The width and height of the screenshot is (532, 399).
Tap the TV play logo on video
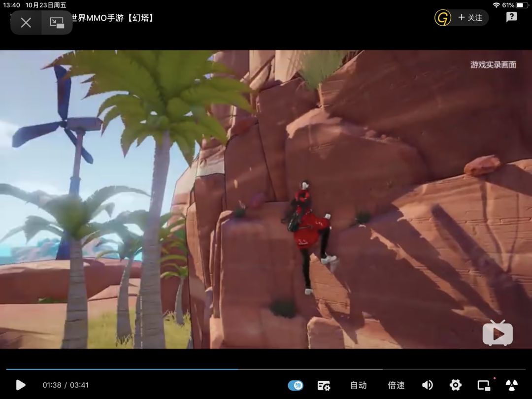tap(498, 333)
